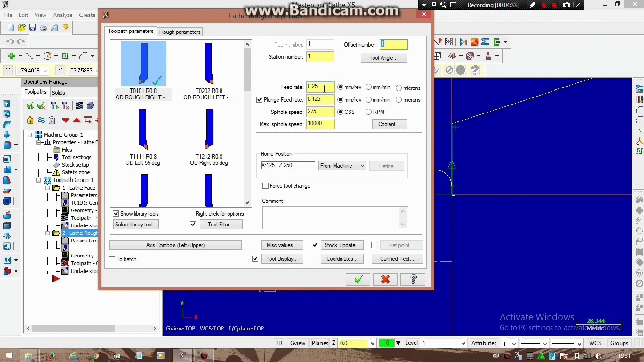This screenshot has width=644, height=362.
Task: Enable the Ref point checkbox
Action: click(x=374, y=245)
